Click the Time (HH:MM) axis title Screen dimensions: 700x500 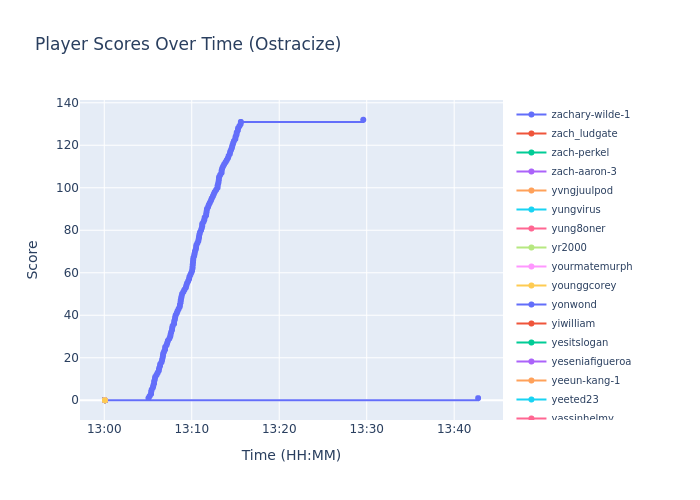pyautogui.click(x=291, y=456)
